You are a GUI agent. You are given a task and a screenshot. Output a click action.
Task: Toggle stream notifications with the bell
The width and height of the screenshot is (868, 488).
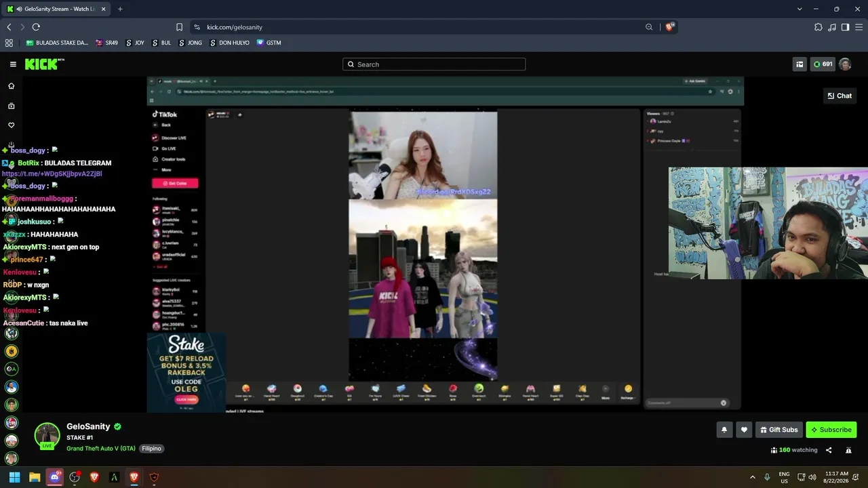(724, 430)
